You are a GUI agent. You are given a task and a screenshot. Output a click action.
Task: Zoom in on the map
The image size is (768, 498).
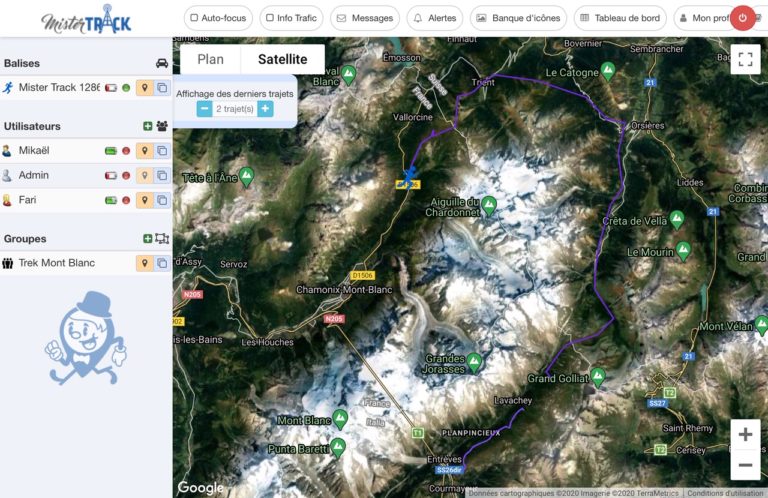coord(745,434)
